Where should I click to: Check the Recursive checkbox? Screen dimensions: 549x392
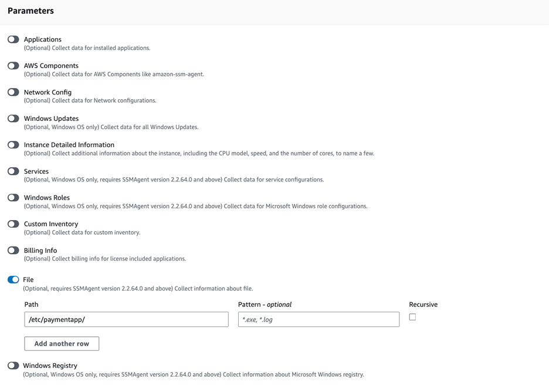[412, 317]
